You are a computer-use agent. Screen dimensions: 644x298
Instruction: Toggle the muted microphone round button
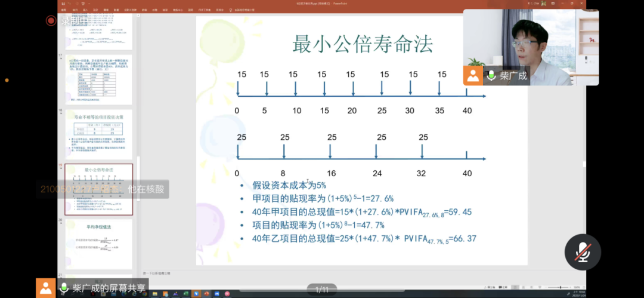[582, 252]
